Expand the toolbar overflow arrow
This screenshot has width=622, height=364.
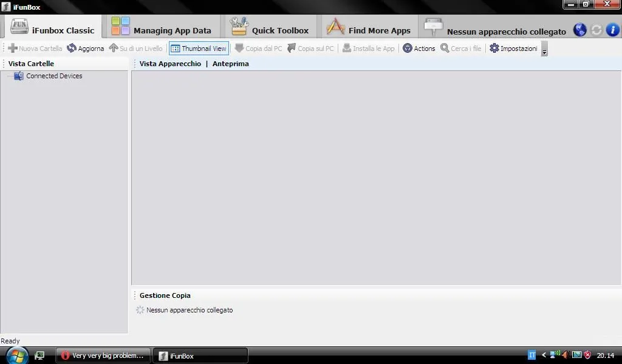coord(544,50)
